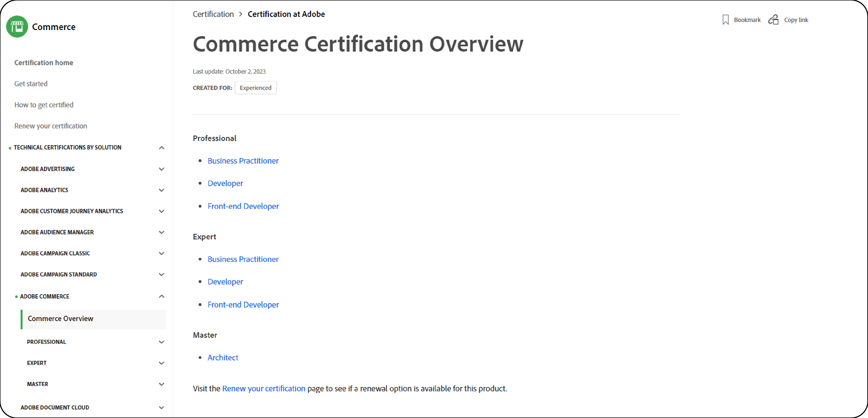Open Expert Business Practitioner link

coord(243,259)
